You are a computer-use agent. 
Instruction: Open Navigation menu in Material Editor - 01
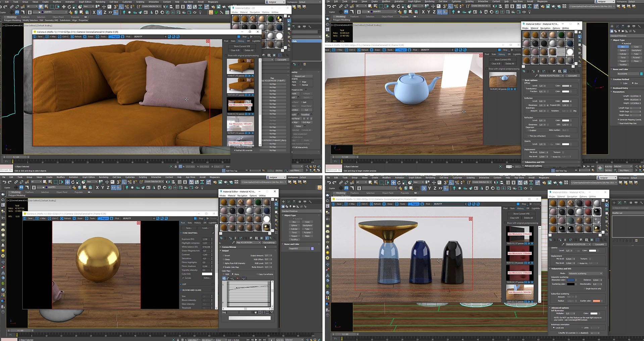tap(254, 12)
